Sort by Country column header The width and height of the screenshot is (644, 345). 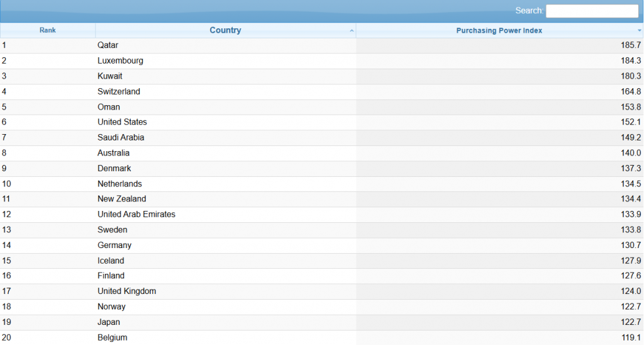pyautogui.click(x=226, y=30)
